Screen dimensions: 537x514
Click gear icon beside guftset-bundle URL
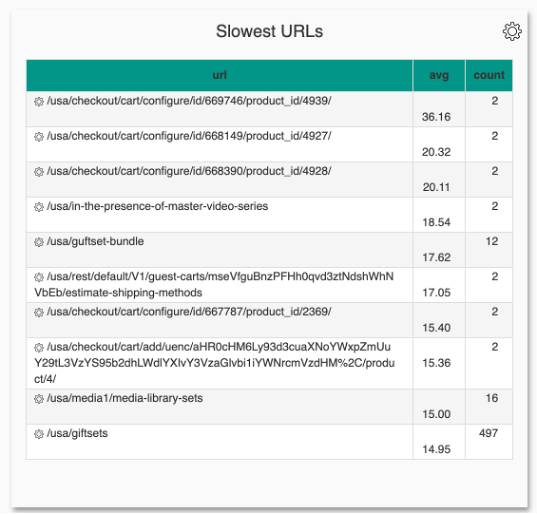coord(39,242)
